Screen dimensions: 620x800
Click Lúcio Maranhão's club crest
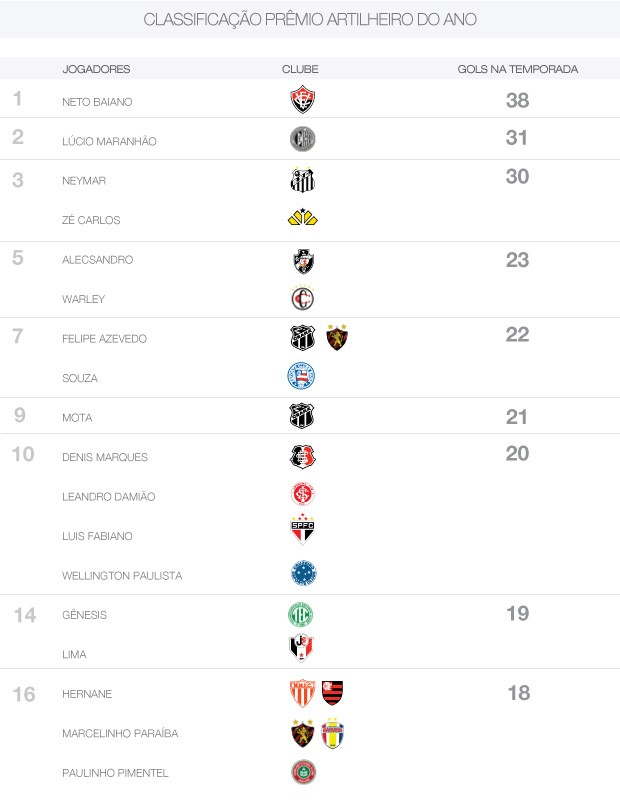(302, 140)
